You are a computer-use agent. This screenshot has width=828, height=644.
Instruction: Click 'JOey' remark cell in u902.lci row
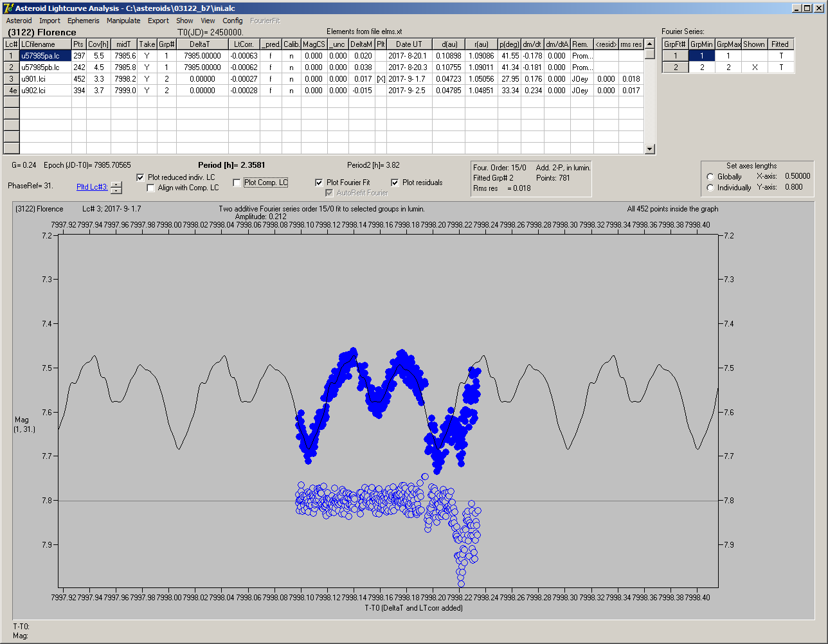[581, 91]
